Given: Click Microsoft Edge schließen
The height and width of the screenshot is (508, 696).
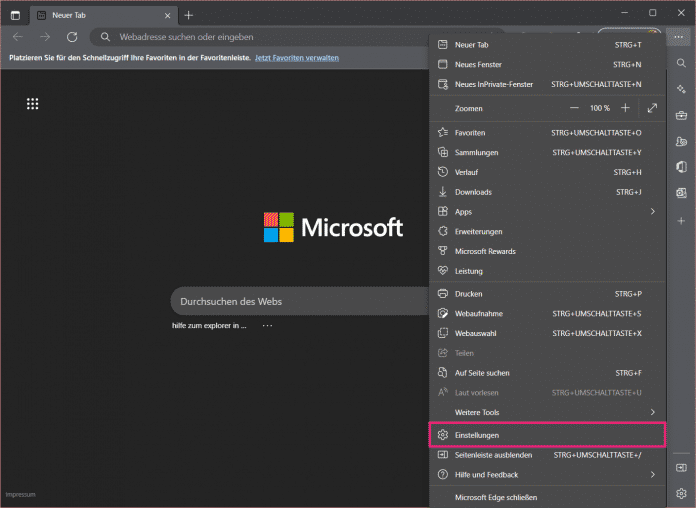Looking at the screenshot, I should 496,497.
